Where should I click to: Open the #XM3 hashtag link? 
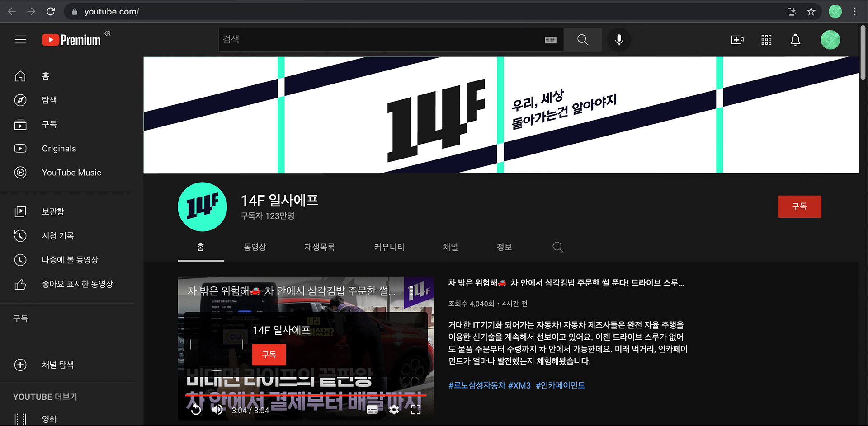(x=519, y=385)
